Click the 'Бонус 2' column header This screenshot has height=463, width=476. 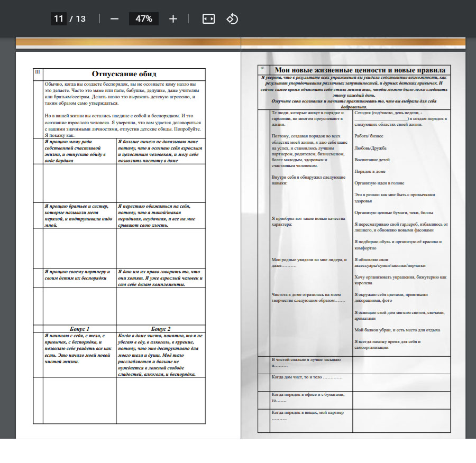[x=161, y=328]
